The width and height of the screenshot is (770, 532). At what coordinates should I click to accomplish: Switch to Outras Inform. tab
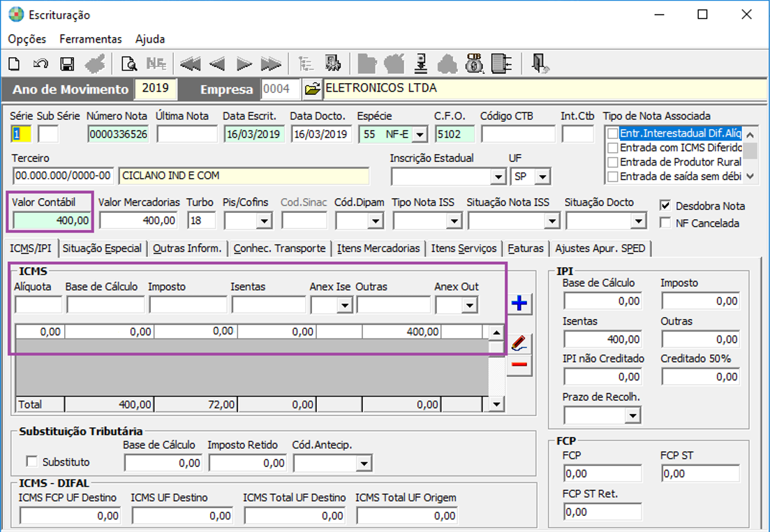point(187,249)
